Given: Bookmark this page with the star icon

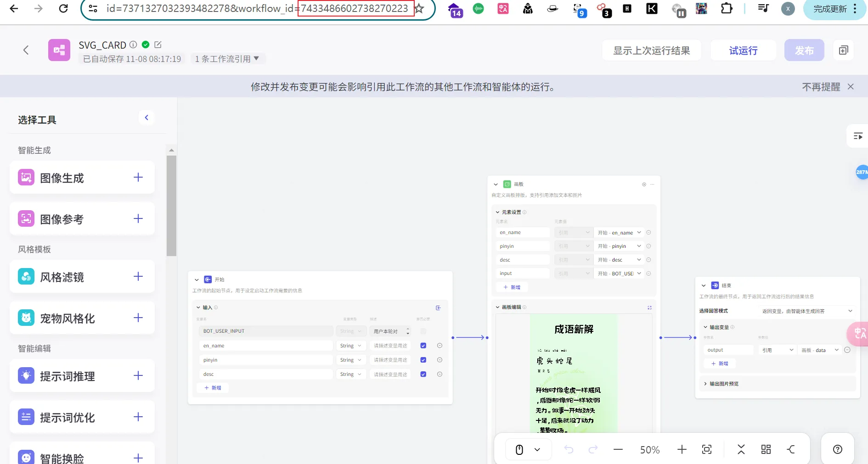Looking at the screenshot, I should point(419,8).
